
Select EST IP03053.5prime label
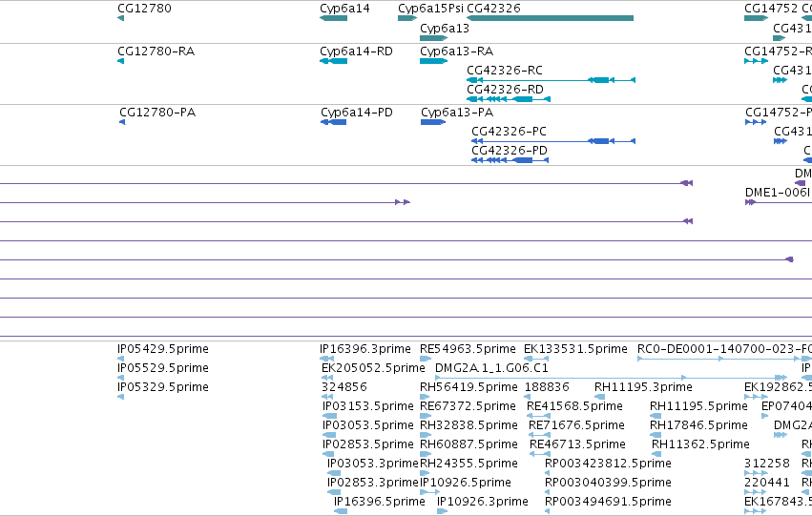[368, 425]
